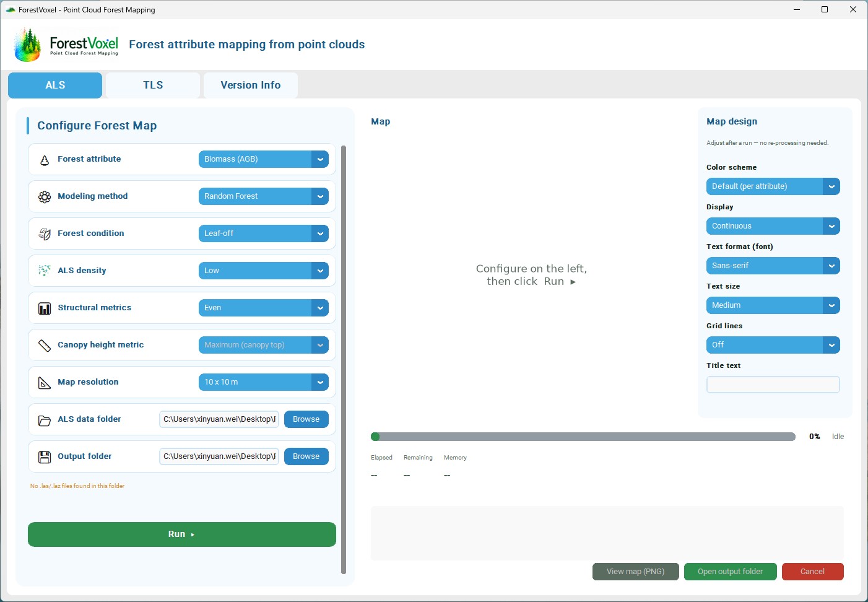Click the 'Configure Forest Map' heading
868x602 pixels.
point(97,126)
